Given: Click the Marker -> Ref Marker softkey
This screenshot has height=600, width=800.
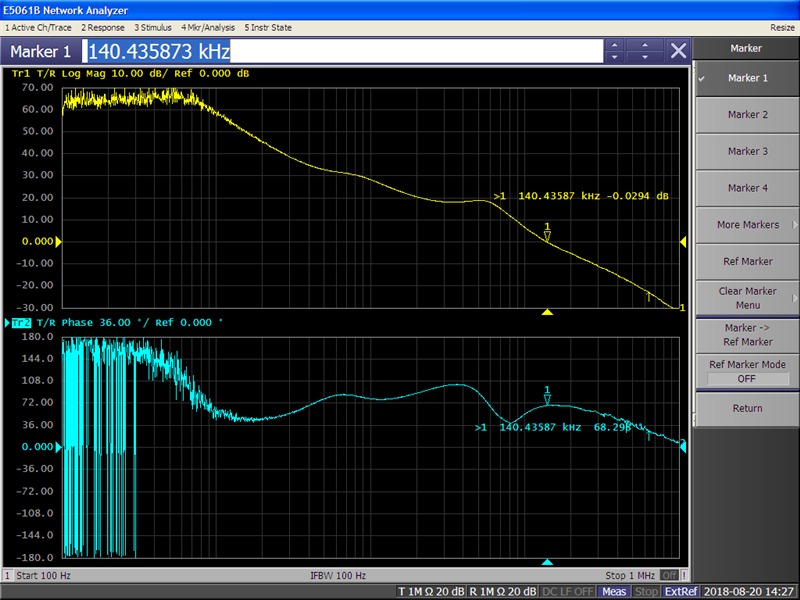Looking at the screenshot, I should [x=747, y=335].
